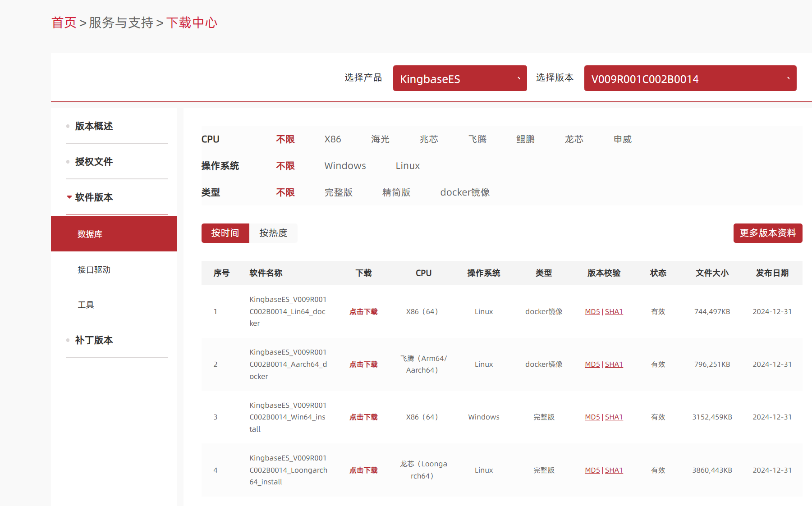Screen dimensions: 812x506
Task: Open the SHA1 link in row 2
Action: pos(614,365)
